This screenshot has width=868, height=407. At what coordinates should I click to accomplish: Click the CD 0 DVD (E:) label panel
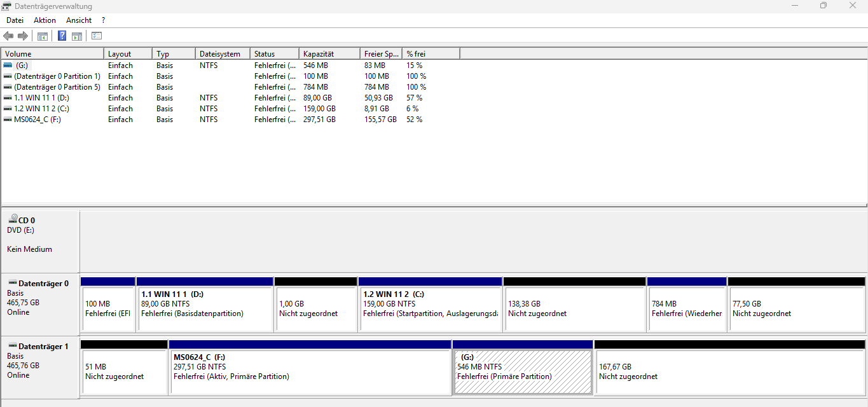[41, 241]
